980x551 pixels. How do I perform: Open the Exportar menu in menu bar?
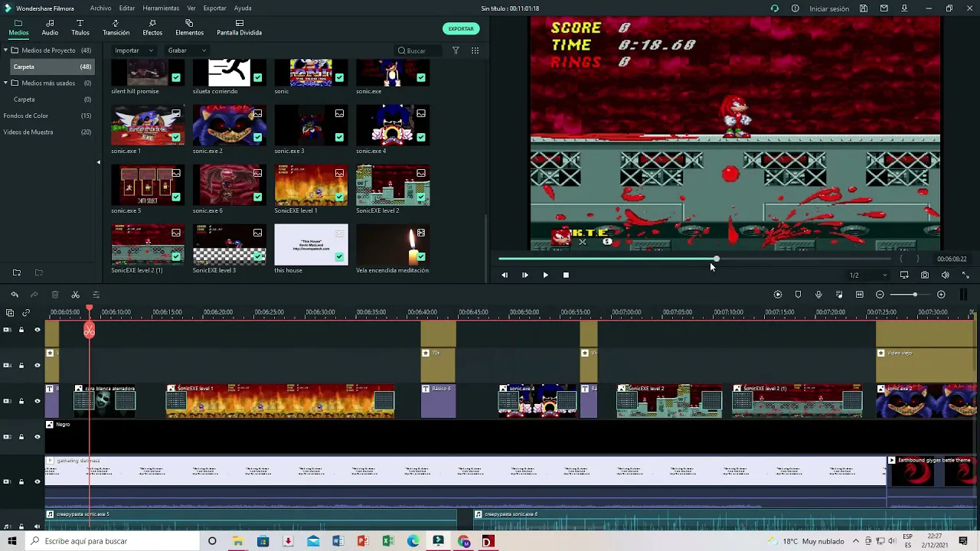(x=214, y=8)
